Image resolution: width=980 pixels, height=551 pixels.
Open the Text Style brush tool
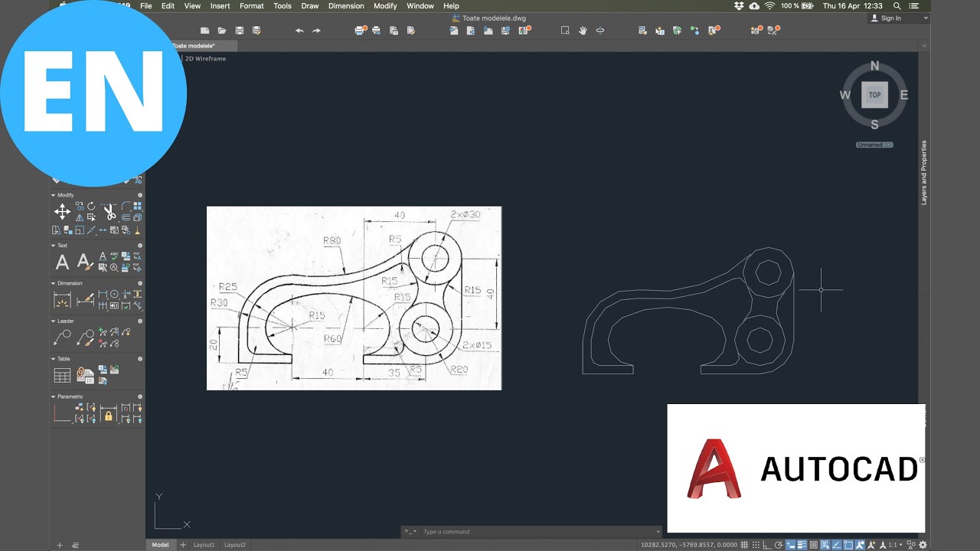pyautogui.click(x=86, y=262)
